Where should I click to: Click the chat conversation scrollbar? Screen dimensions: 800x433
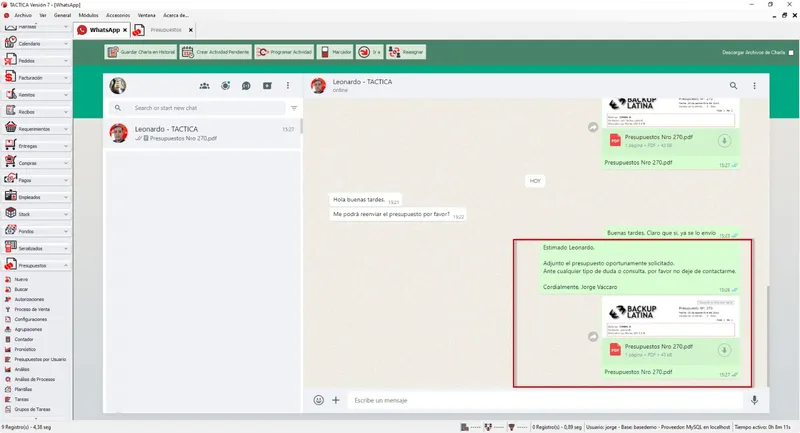coord(767,337)
